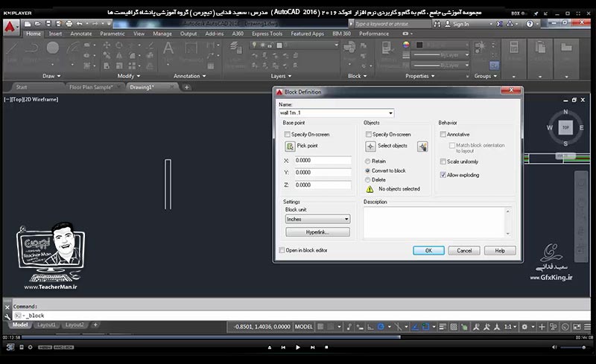The height and width of the screenshot is (364, 596).
Task: Expand the Annotation panel flyout
Action: (x=190, y=76)
